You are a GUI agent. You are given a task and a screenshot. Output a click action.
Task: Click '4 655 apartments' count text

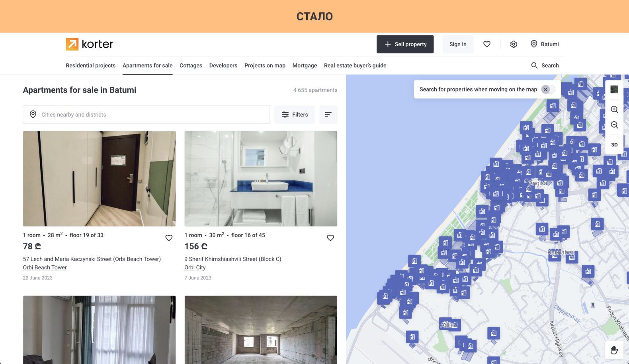(x=315, y=90)
